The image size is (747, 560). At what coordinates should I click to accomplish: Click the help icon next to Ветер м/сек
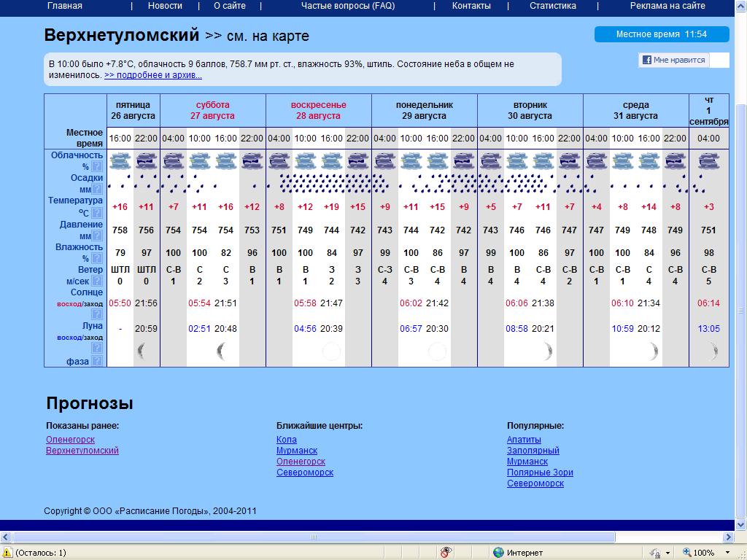tap(97, 281)
